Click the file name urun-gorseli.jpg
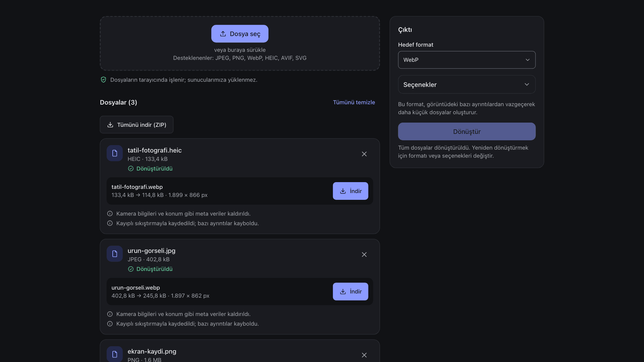Screen dimensions: 644x362 151,251
